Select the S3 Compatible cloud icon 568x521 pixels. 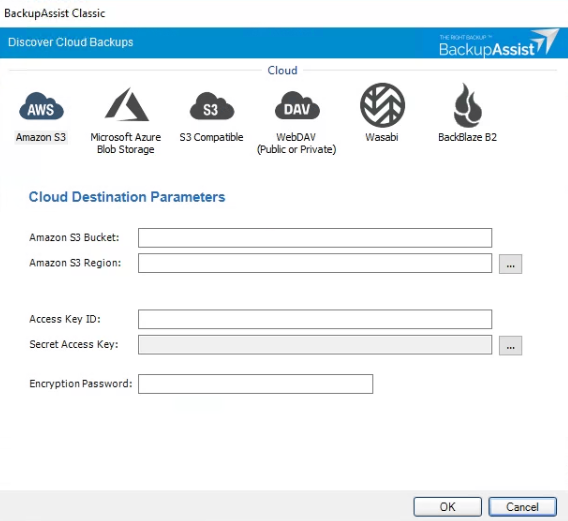(212, 106)
